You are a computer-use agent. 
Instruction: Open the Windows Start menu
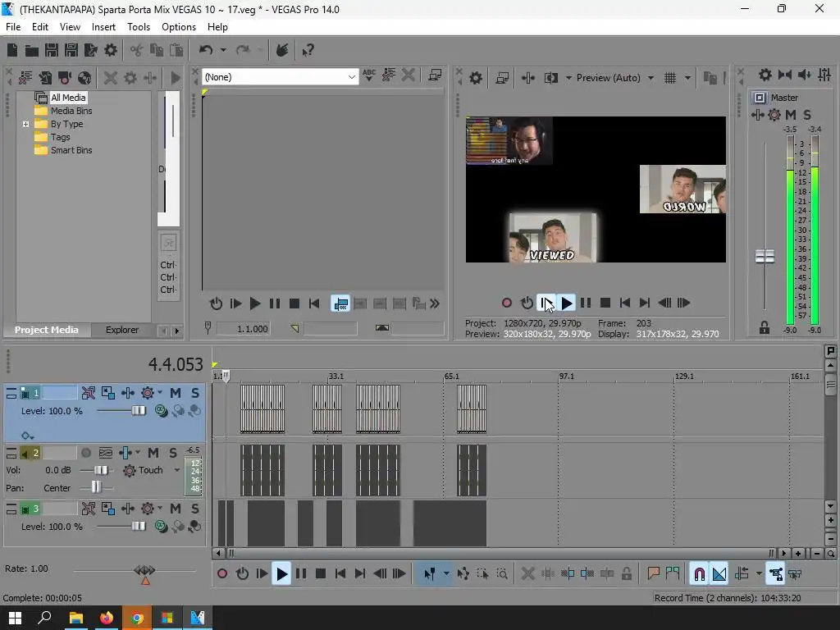[15, 619]
